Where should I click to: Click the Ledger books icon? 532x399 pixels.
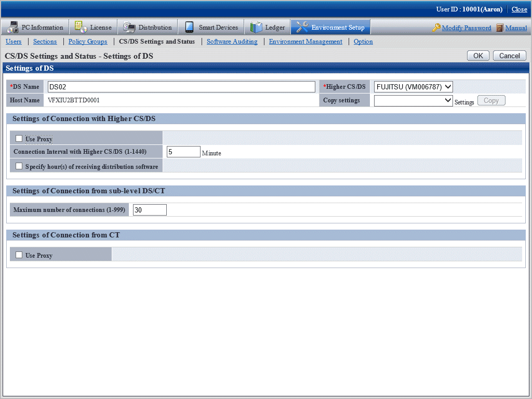256,27
